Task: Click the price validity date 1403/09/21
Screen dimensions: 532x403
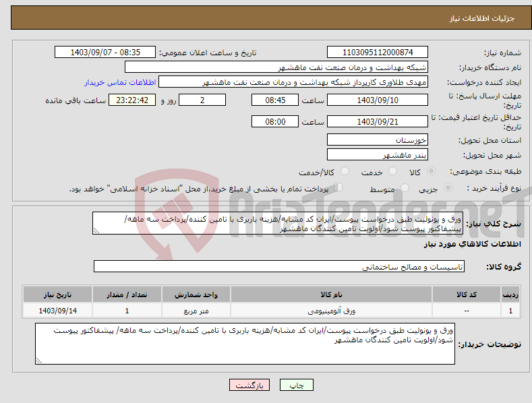Action: coord(378,121)
